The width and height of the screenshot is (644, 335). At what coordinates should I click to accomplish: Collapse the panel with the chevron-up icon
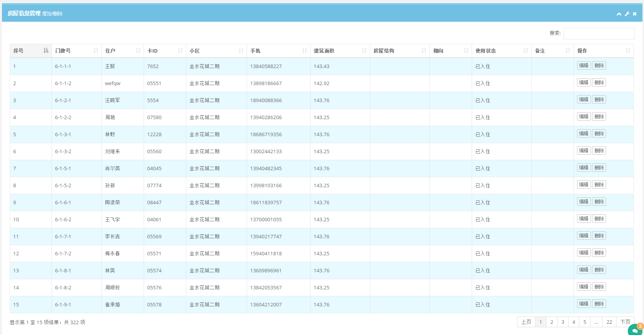pyautogui.click(x=619, y=14)
